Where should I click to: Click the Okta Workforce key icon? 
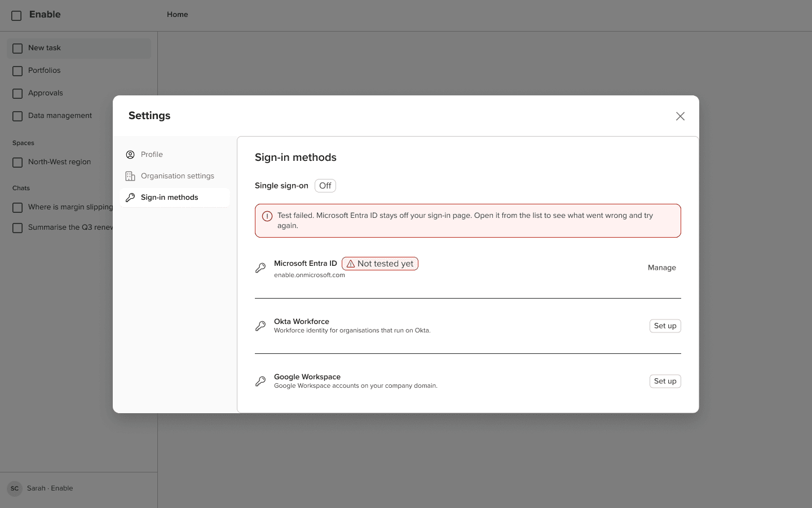261,326
